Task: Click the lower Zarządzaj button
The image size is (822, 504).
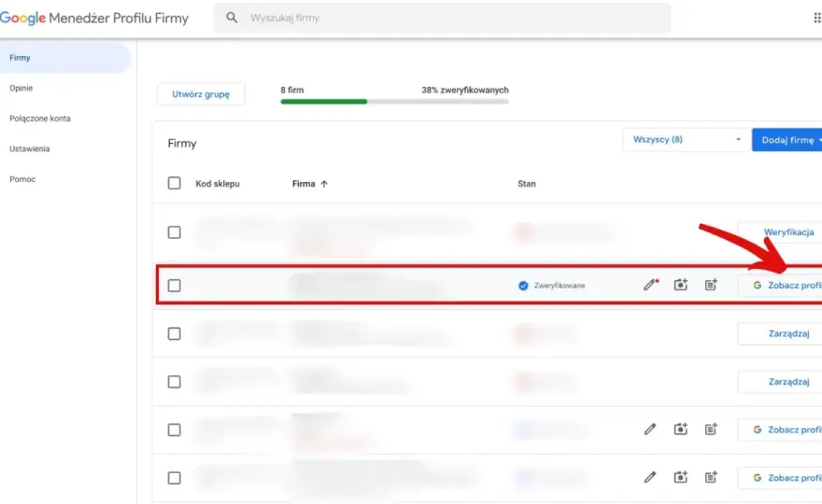Action: click(x=780, y=382)
